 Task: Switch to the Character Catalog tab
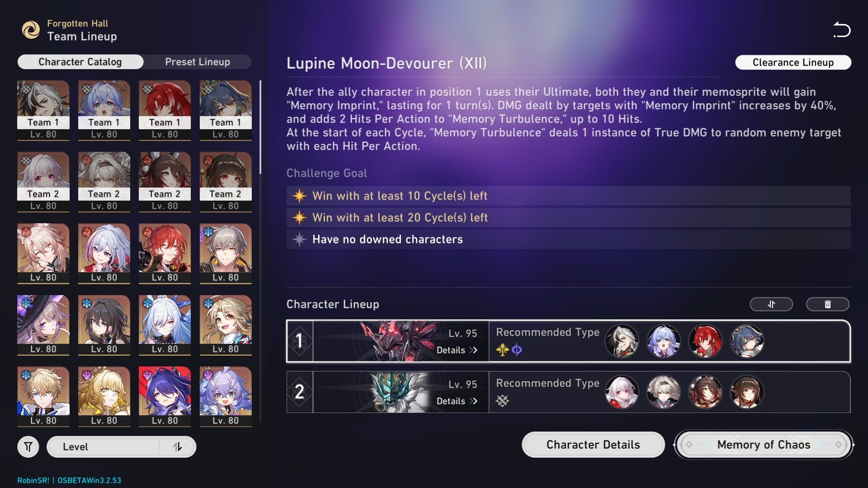(x=80, y=62)
